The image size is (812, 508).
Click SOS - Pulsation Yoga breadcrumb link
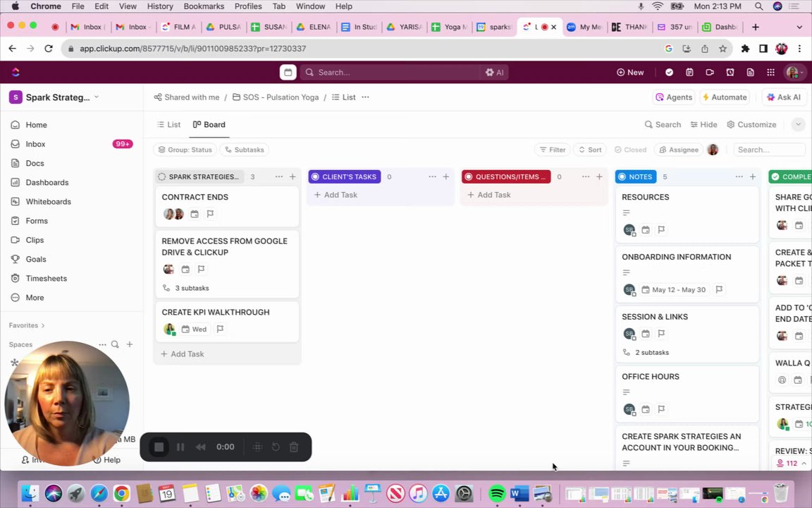pyautogui.click(x=275, y=97)
